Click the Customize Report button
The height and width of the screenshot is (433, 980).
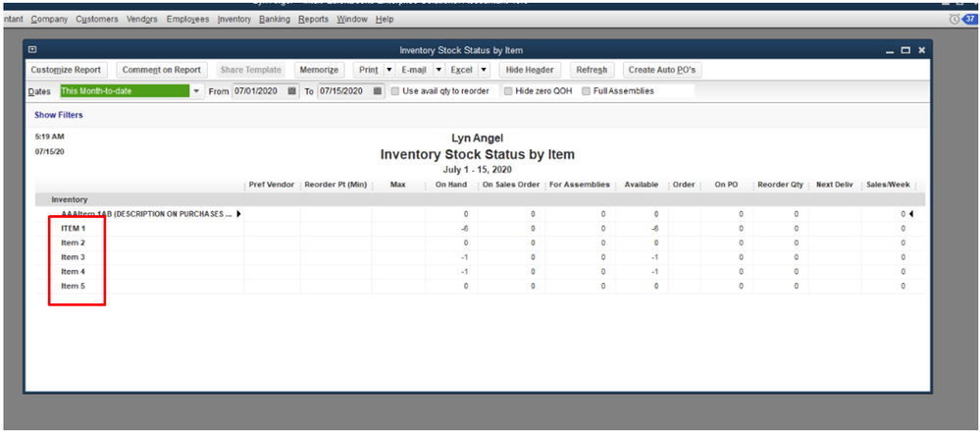66,70
